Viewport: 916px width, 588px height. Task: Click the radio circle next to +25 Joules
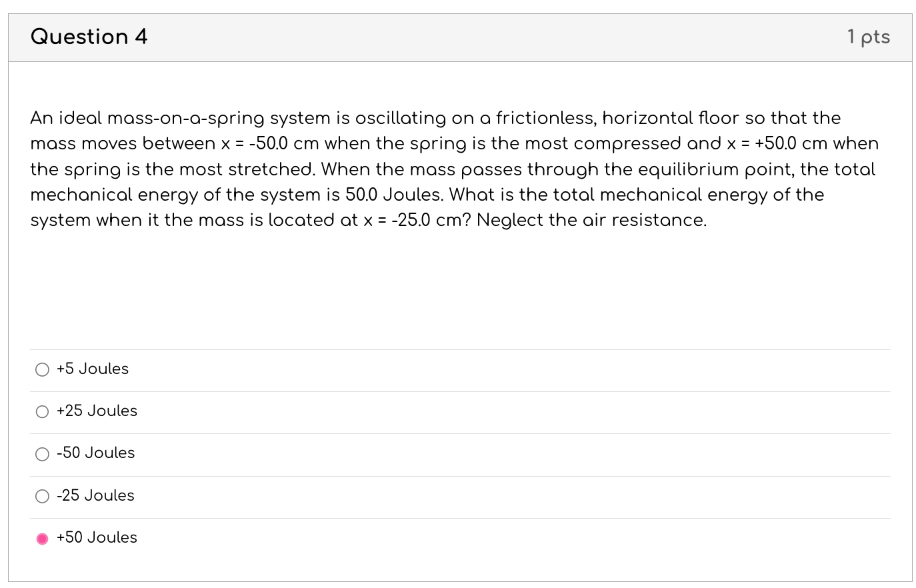[x=42, y=411]
